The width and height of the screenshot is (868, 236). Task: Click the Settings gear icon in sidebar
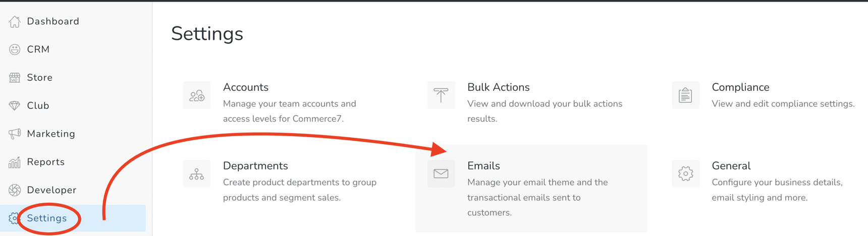[x=14, y=218]
